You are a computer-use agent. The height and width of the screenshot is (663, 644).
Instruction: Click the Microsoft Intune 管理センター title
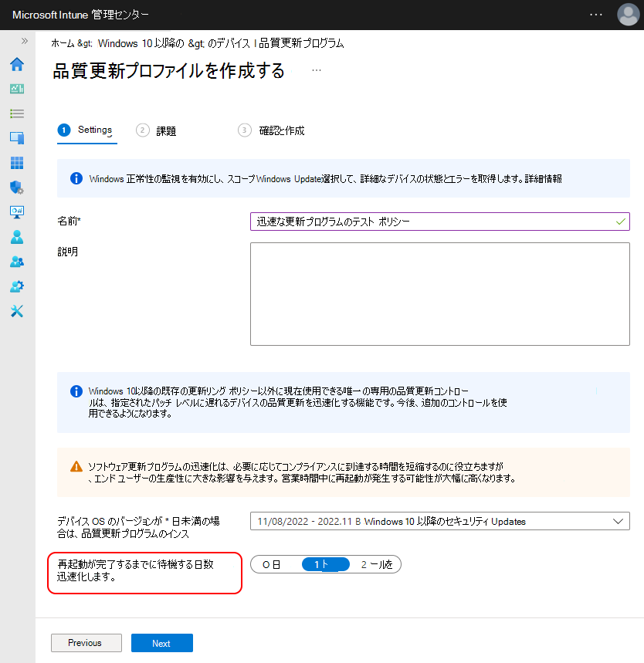click(80, 15)
